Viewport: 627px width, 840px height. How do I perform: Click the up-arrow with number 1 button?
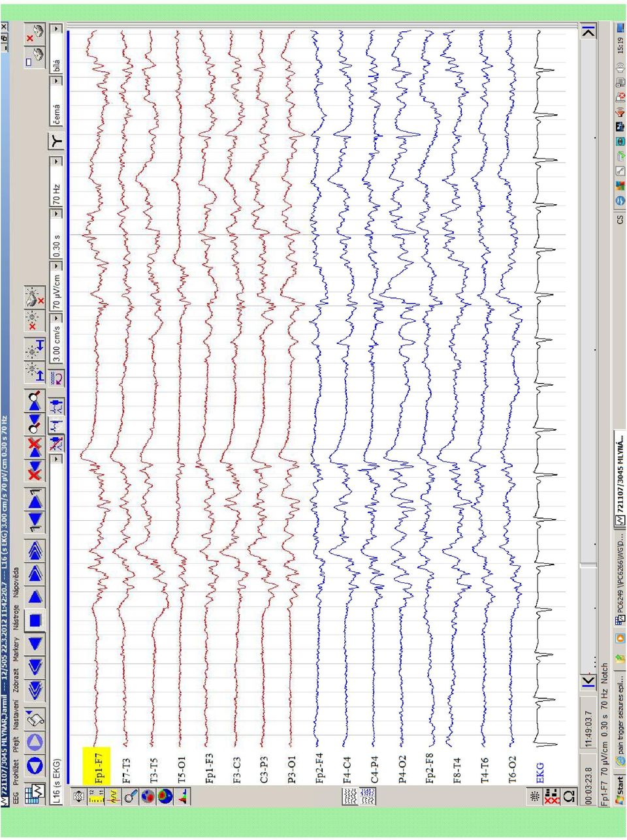[35, 499]
